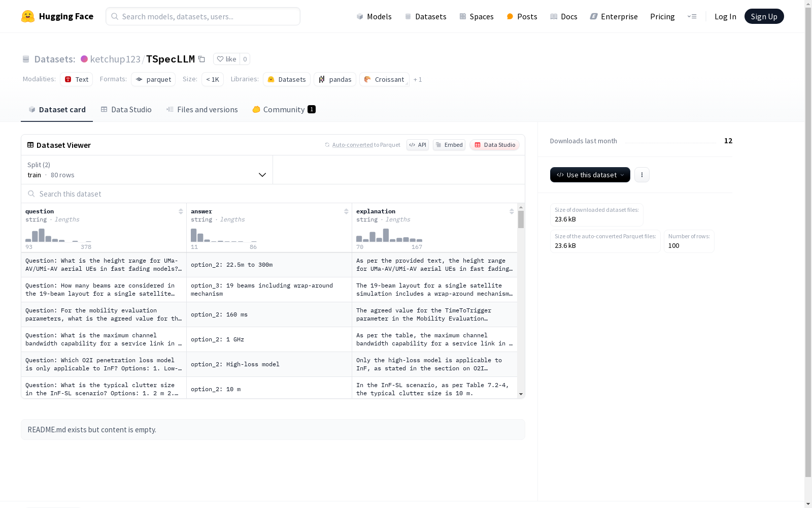This screenshot has width=812, height=508.
Task: Click answer cell 'option_2: High-loss model'
Action: tap(269, 364)
